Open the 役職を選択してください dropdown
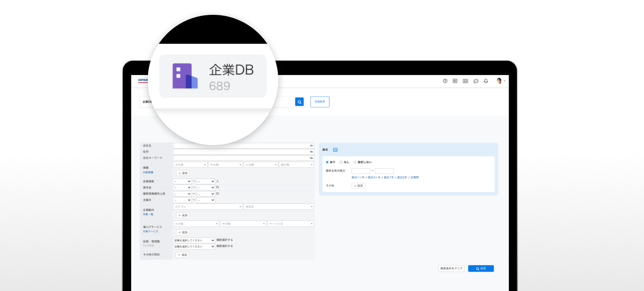 point(194,246)
